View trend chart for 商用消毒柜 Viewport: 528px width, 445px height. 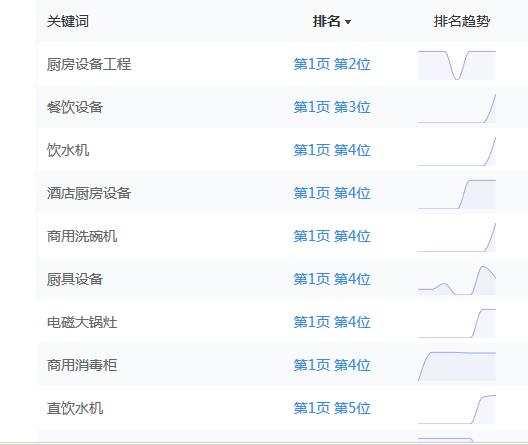point(457,366)
